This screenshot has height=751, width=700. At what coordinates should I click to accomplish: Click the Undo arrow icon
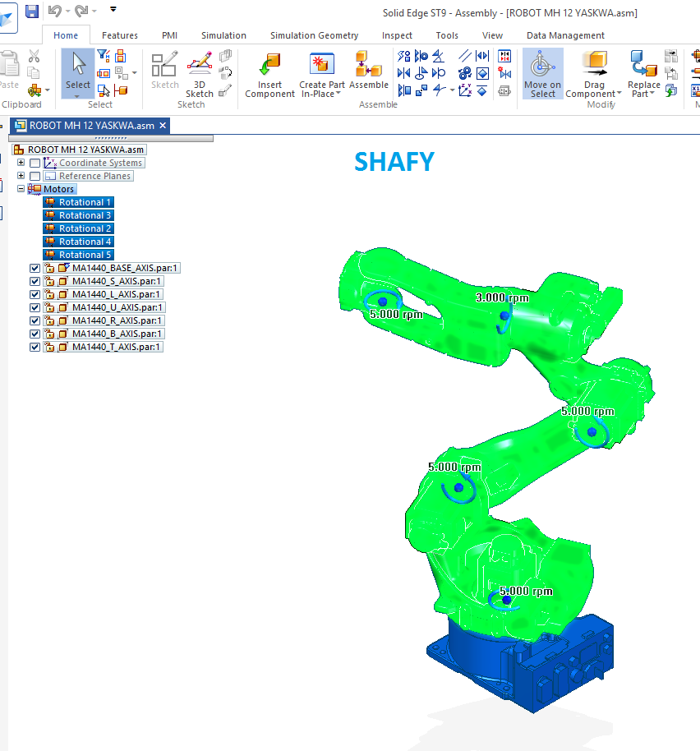tap(55, 11)
